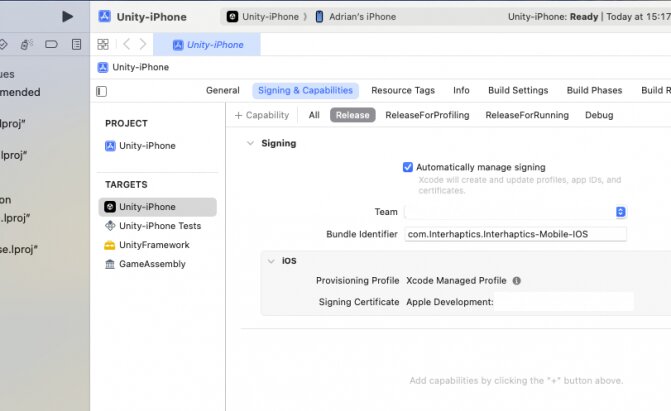Viewport: 671px width, 411px height.
Task: Open the debug navigator icon
Action: click(27, 44)
